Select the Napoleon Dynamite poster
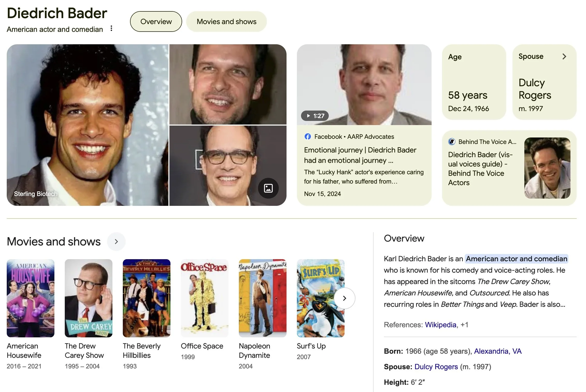 tap(262, 298)
